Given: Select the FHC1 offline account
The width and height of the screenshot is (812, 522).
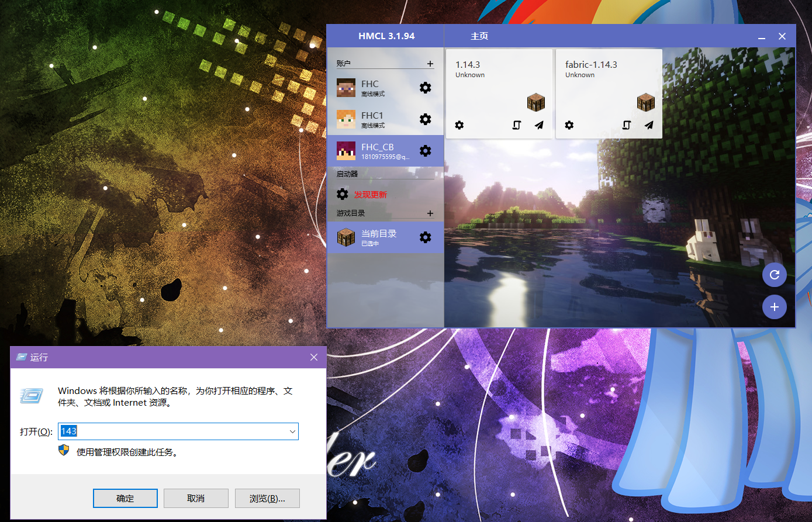Looking at the screenshot, I should click(x=372, y=119).
